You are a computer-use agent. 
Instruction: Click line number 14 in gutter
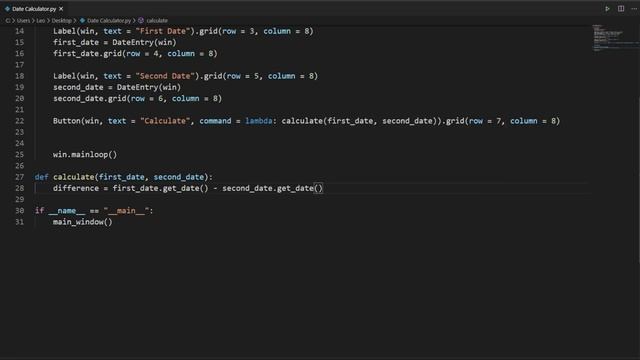(20, 31)
